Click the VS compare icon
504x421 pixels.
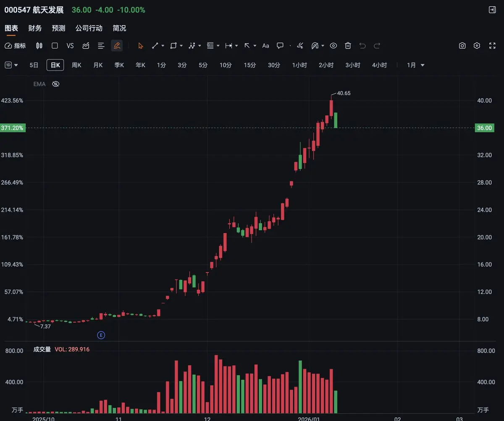click(70, 46)
